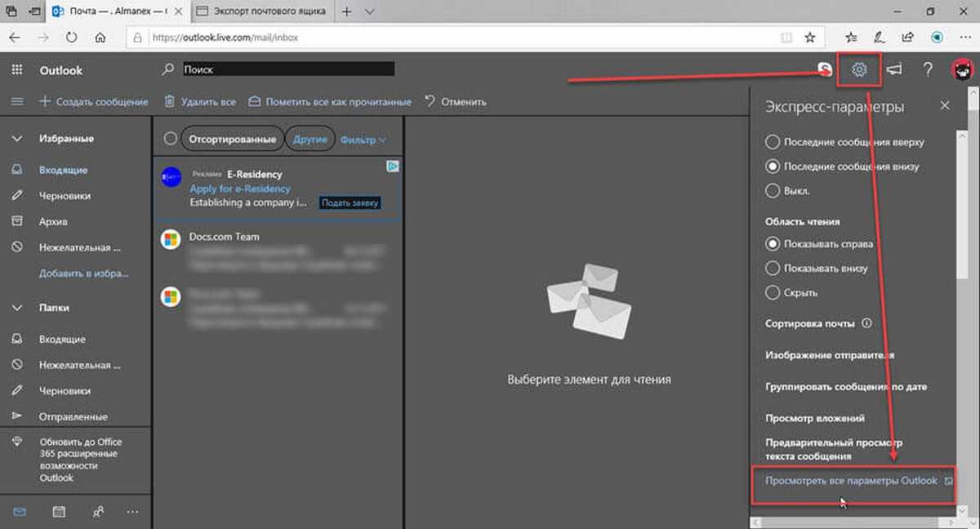The height and width of the screenshot is (529, 980).
Task: Toggle the hamburger navigation pane icon
Action: 16,102
